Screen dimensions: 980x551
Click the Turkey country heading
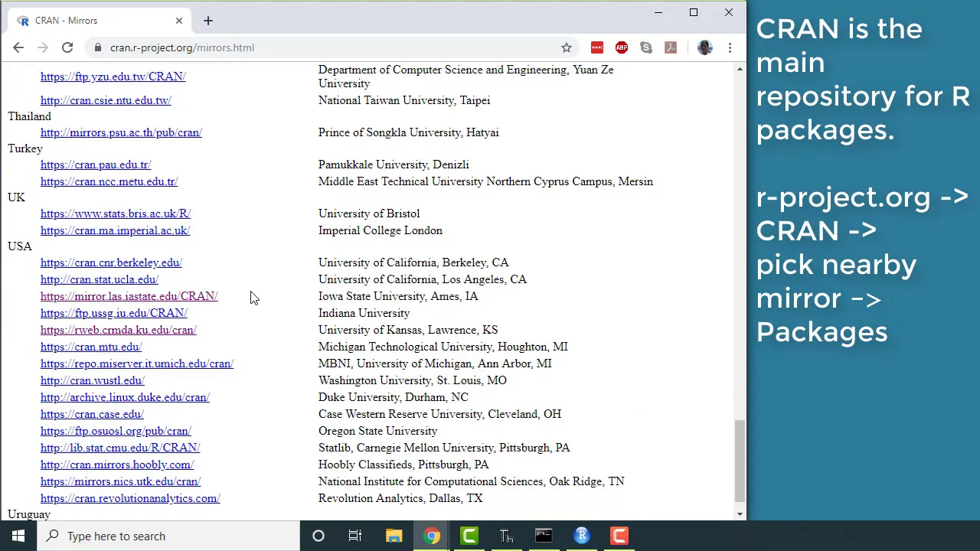(25, 148)
